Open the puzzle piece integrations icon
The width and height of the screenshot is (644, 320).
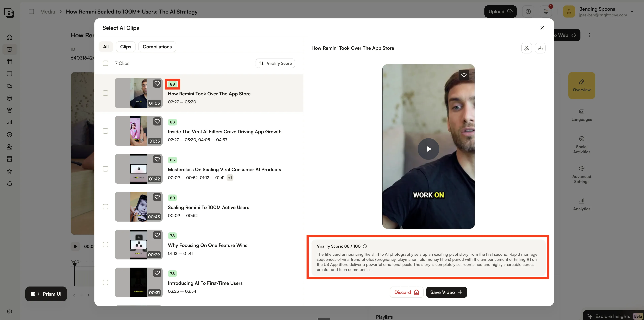coord(9,183)
